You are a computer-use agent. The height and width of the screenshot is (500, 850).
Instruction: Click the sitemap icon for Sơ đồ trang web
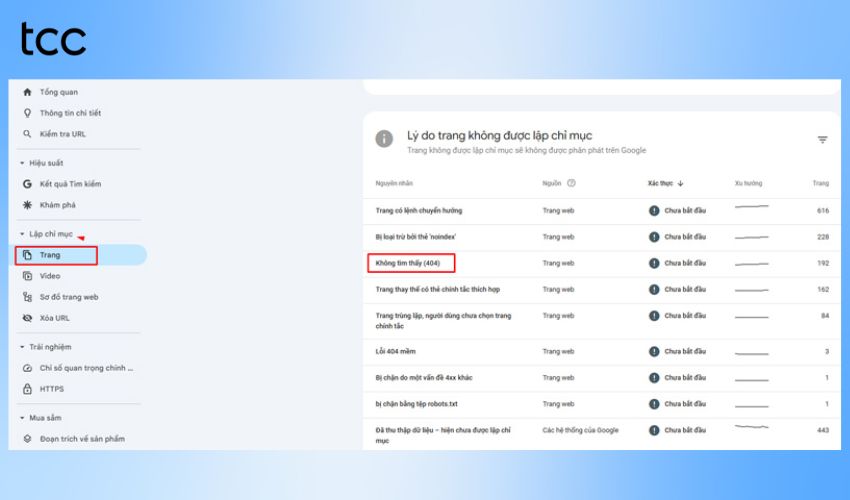27,297
